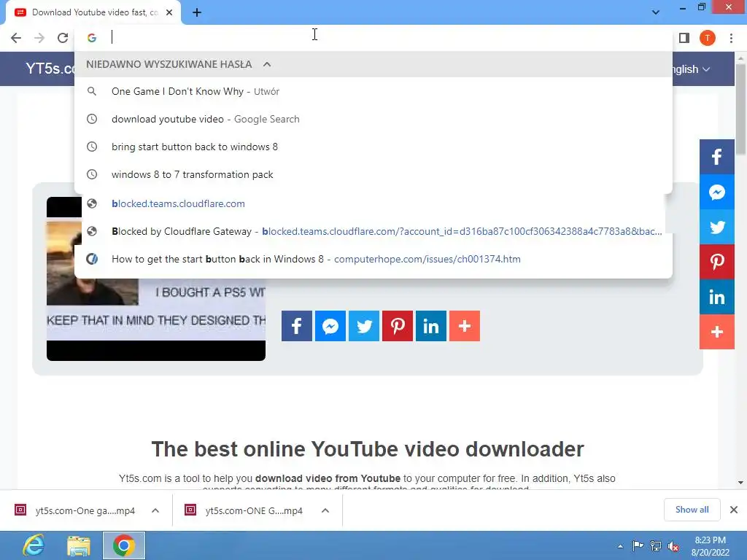Choose suggestion bring start button back to windows 8
747x560 pixels.
click(x=373, y=147)
